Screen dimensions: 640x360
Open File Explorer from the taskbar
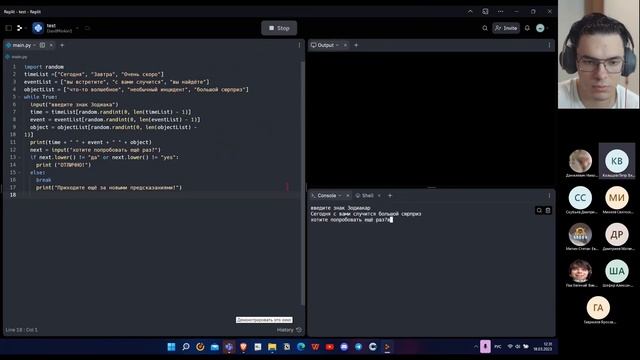pyautogui.click(x=272, y=347)
